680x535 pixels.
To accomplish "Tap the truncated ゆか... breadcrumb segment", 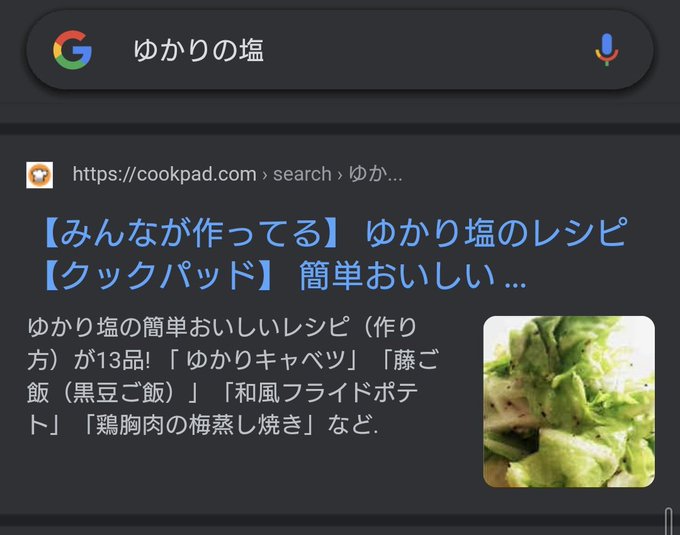I will click(x=376, y=174).
